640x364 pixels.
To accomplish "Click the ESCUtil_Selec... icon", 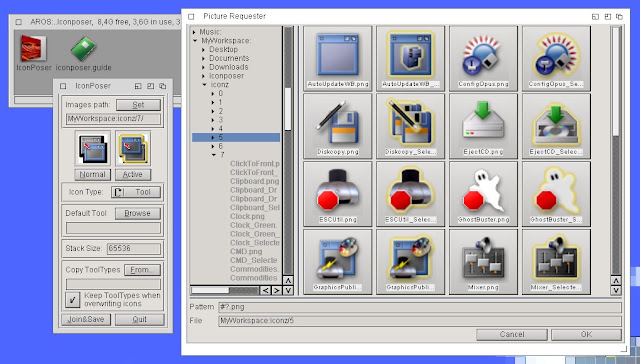I will pos(410,194).
